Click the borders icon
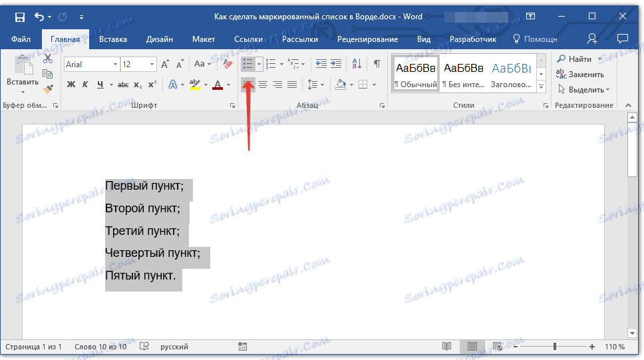The width and height of the screenshot is (644, 360). click(x=363, y=85)
